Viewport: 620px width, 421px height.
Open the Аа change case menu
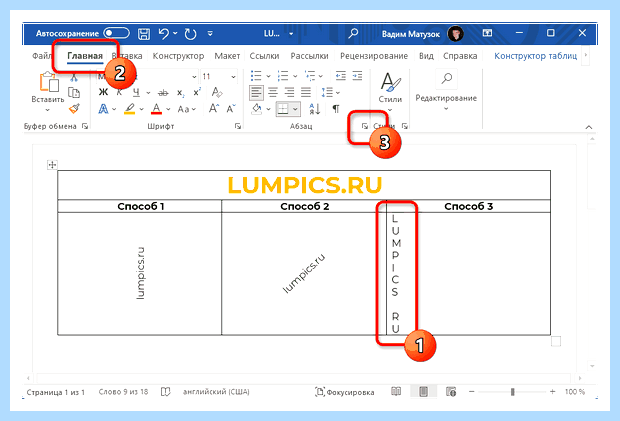pyautogui.click(x=186, y=109)
